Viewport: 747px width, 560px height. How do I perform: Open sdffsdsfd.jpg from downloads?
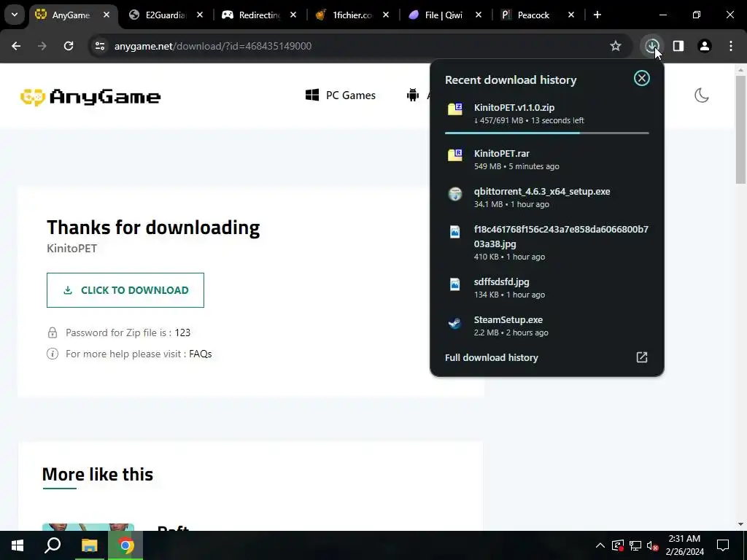pos(547,287)
